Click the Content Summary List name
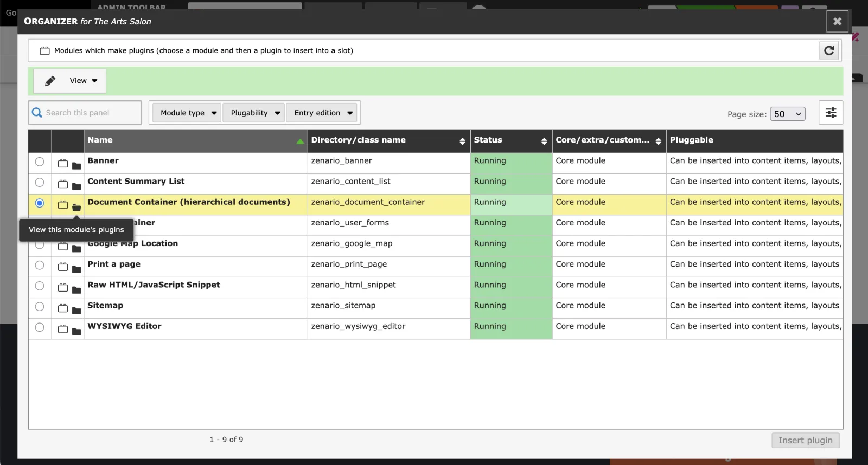 click(136, 181)
